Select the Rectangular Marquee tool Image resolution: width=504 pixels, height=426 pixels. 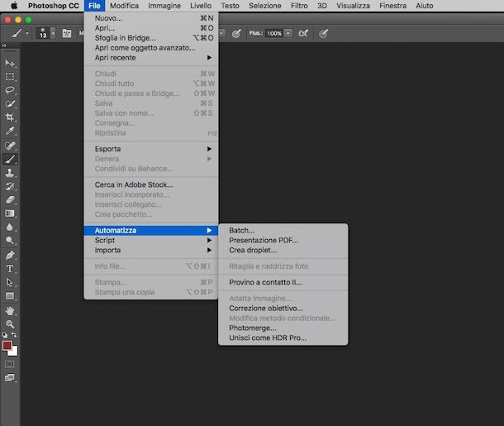point(10,77)
